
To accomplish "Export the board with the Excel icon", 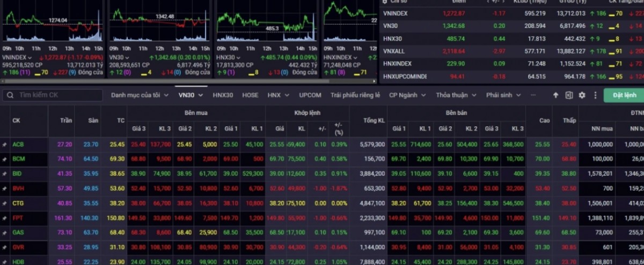I will (569, 95).
